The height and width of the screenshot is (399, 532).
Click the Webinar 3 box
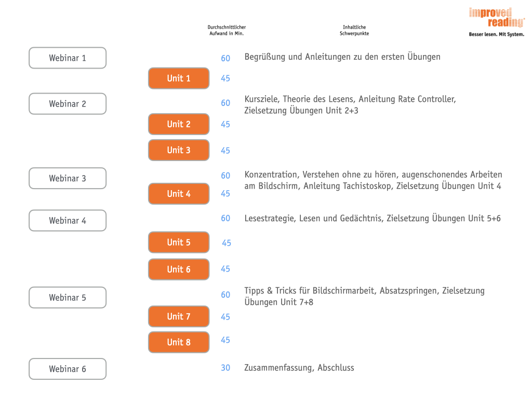[68, 178]
